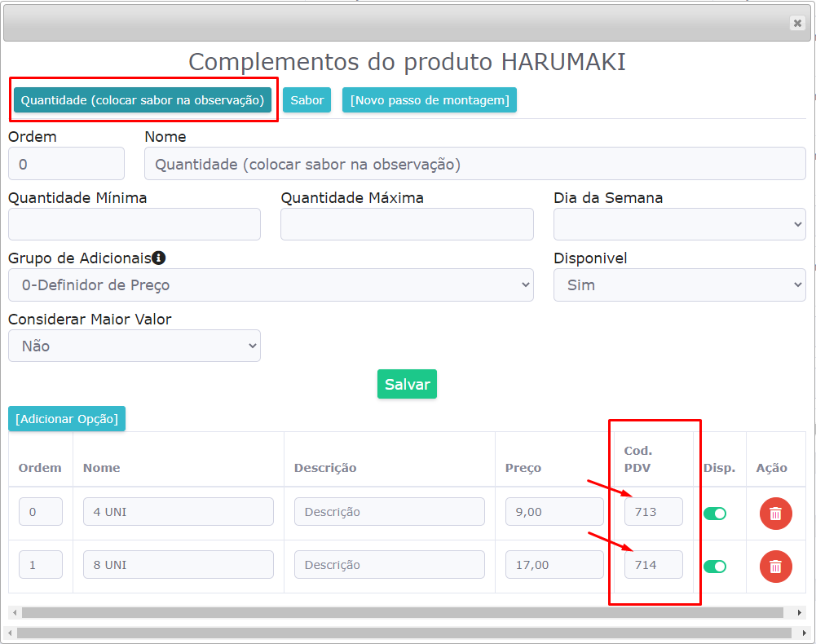Click the Disp. column header
Screen dimensions: 816x644
(719, 468)
